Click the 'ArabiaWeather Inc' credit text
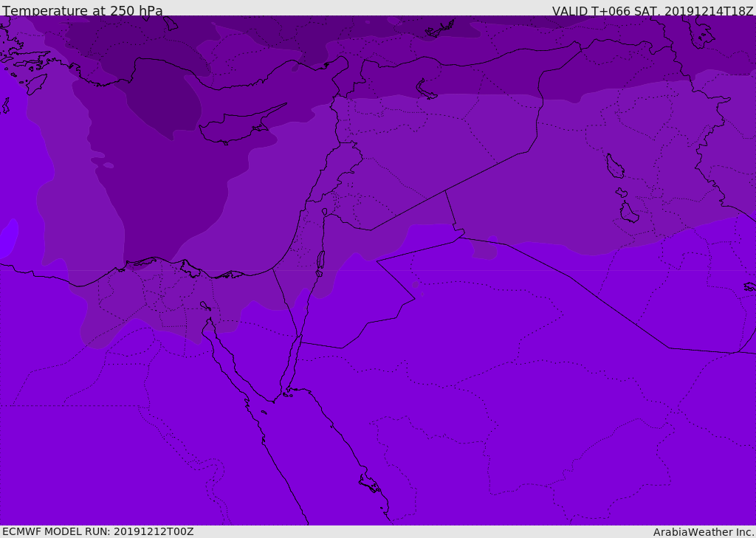 click(704, 532)
